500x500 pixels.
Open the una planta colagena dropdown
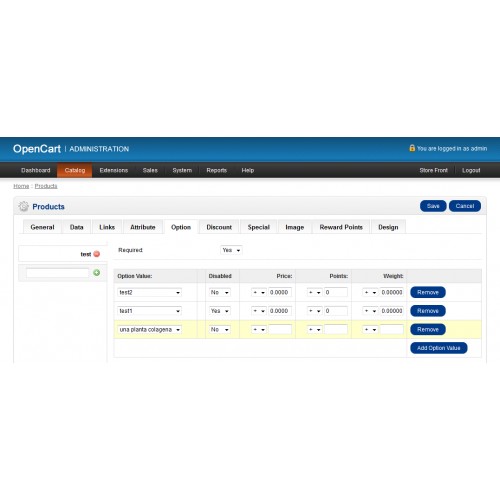point(149,329)
